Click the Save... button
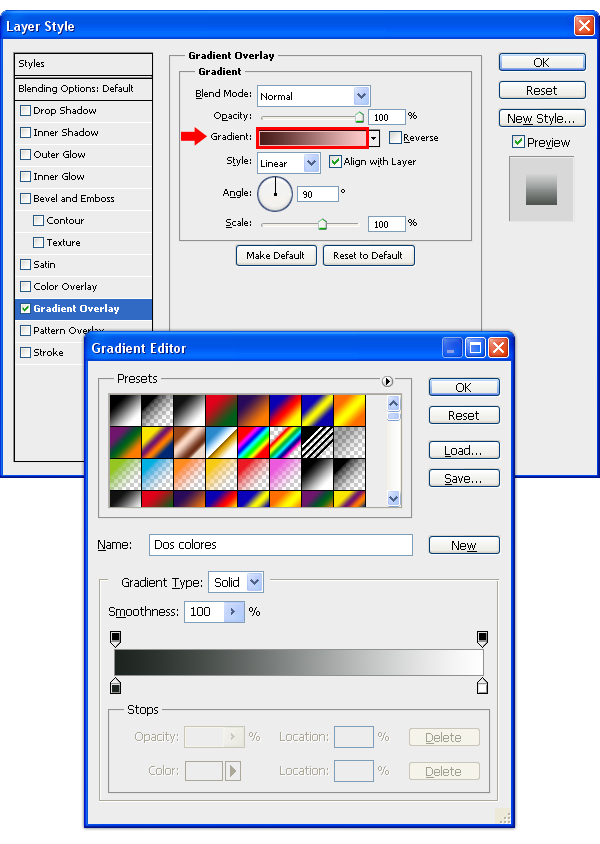 (464, 479)
